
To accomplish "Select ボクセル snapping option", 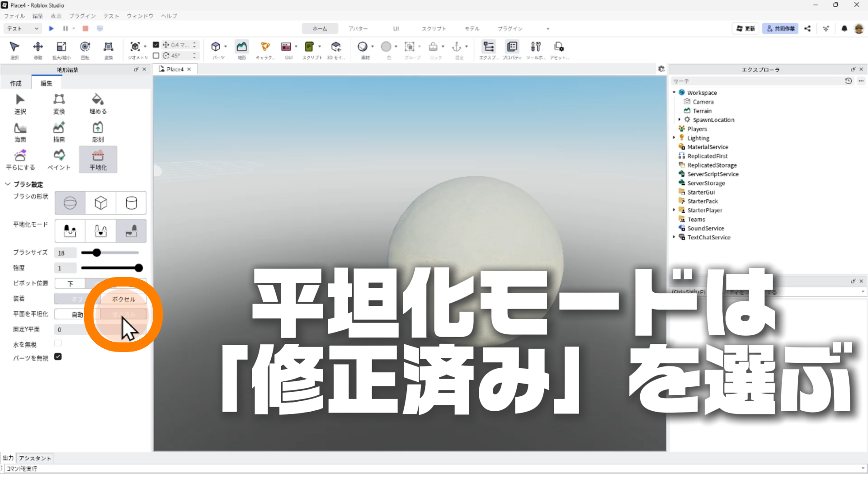I will [x=123, y=299].
